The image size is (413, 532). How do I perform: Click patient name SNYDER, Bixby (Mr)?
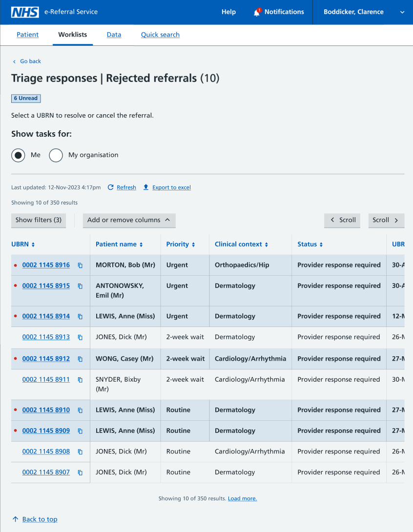118,384
